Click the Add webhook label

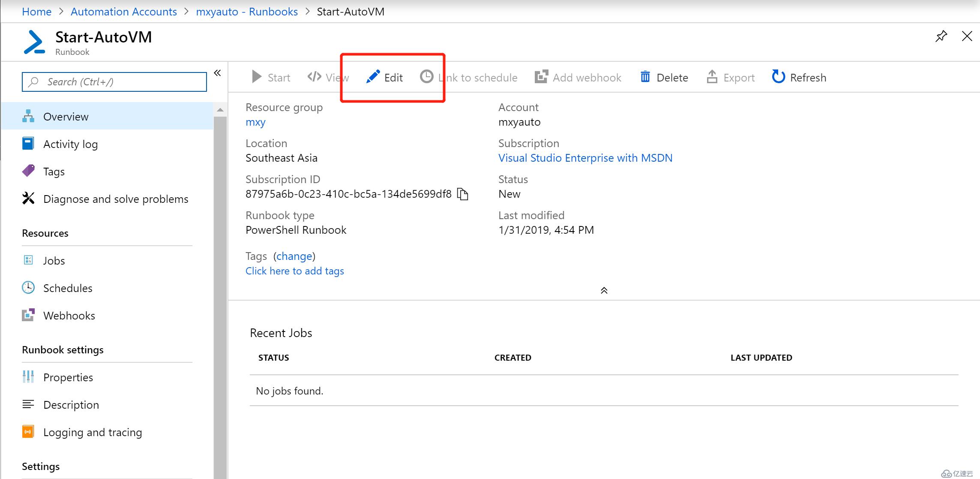587,78
